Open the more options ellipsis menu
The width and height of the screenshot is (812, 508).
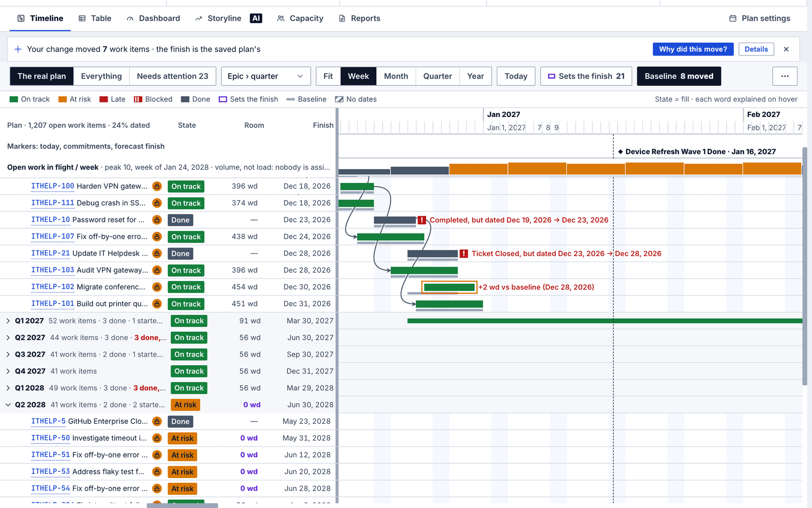point(785,76)
